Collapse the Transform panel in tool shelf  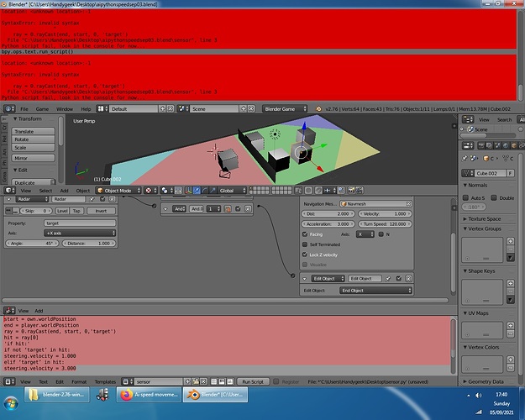[28, 119]
